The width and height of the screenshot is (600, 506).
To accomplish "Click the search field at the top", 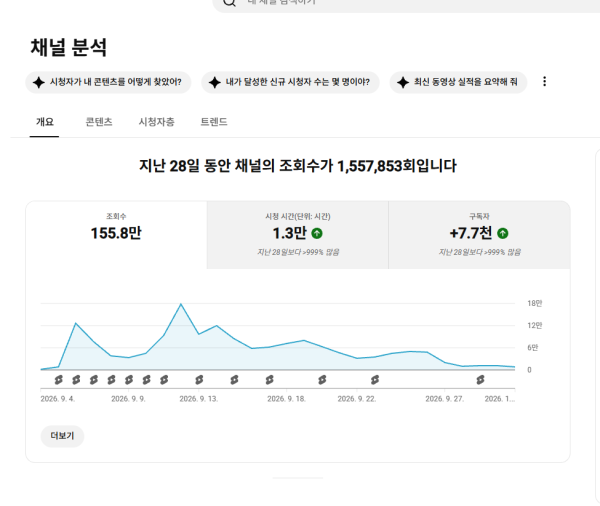I will coord(406,3).
